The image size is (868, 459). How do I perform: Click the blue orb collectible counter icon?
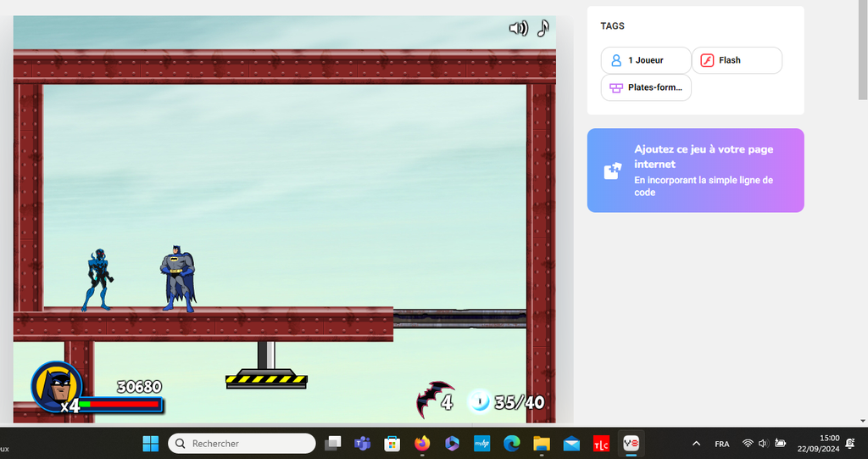(x=479, y=400)
